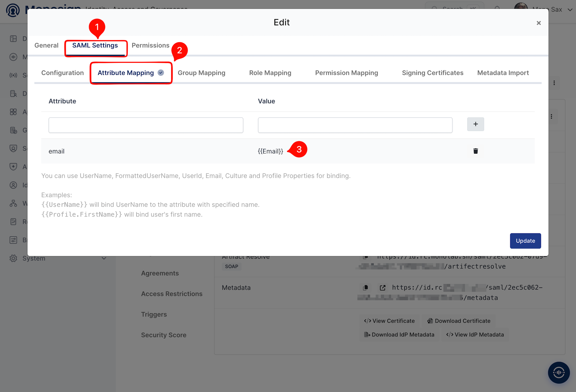Copy the Metadata URL
Screen dimensions: 576x392
pos(366,288)
